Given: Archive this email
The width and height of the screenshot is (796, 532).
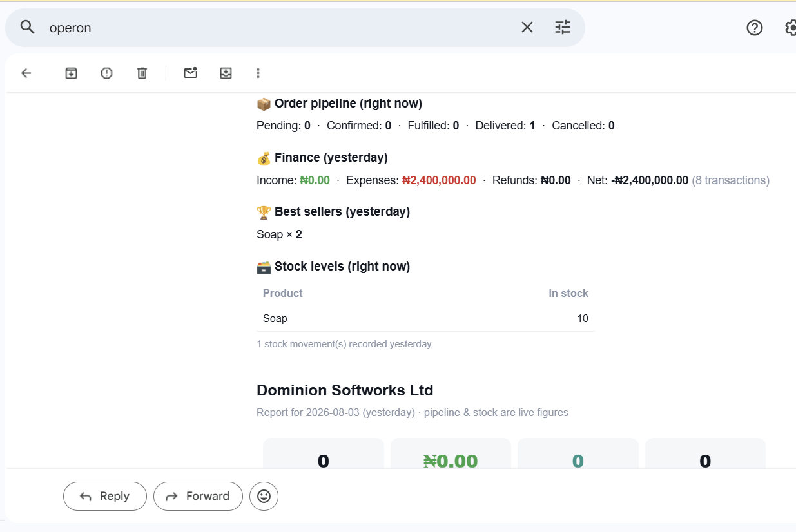Looking at the screenshot, I should point(71,73).
